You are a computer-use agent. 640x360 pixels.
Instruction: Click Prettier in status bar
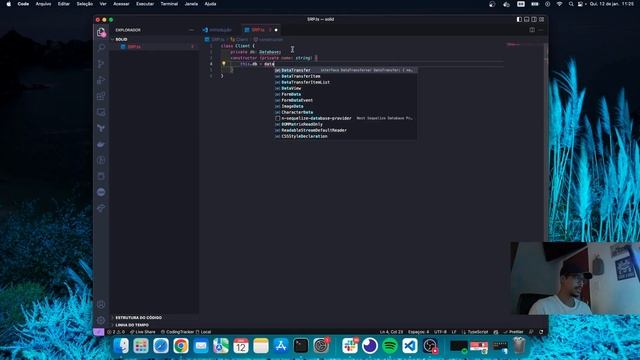point(513,332)
